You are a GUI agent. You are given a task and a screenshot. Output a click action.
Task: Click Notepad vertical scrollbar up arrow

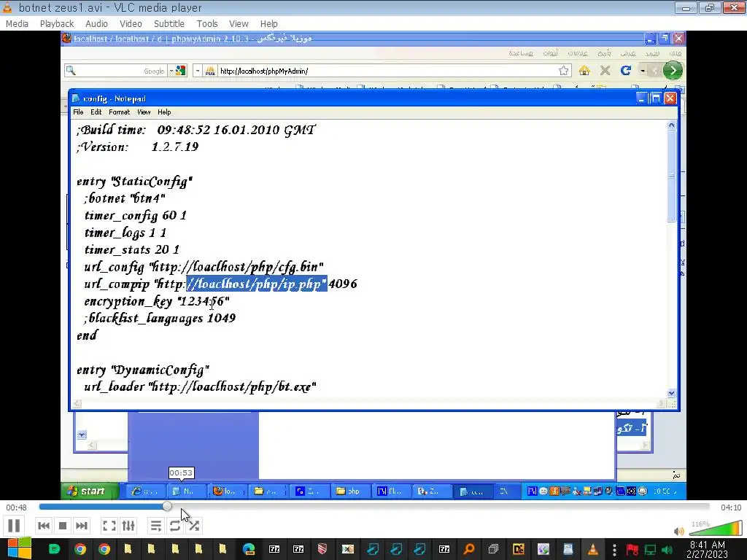[671, 125]
